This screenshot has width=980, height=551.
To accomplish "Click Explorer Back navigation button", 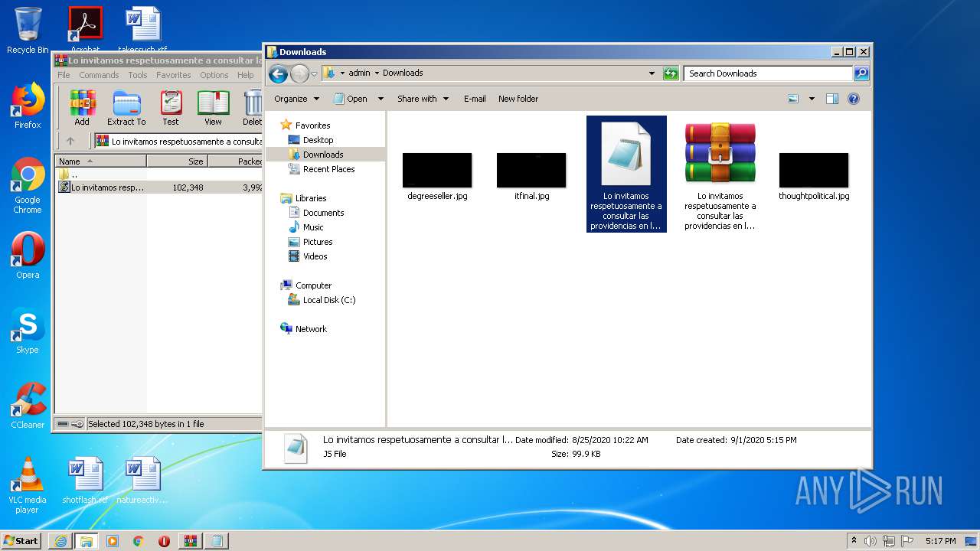I will [x=278, y=73].
